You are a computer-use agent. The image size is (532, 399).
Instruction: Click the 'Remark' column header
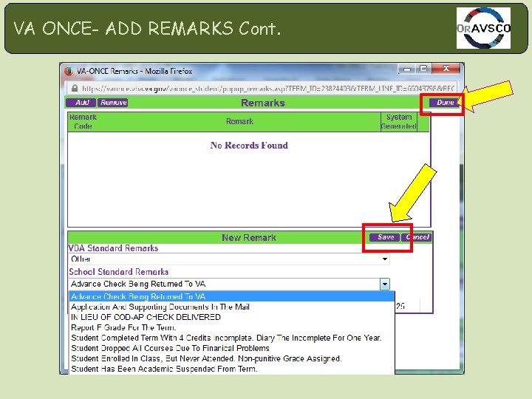click(239, 121)
